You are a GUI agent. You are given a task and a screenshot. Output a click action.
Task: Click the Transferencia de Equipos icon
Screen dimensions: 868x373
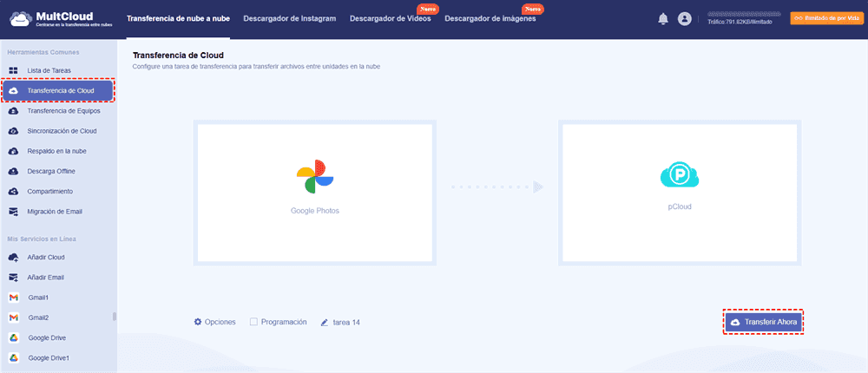[14, 111]
